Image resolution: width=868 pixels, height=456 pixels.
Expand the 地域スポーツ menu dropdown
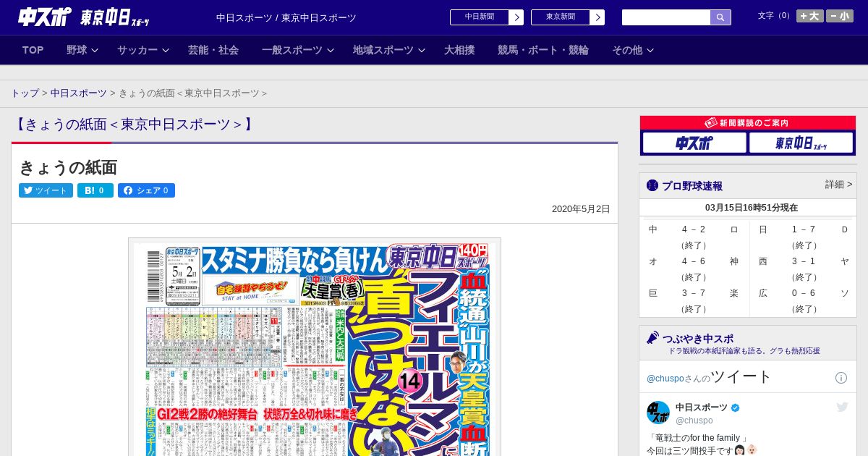388,50
